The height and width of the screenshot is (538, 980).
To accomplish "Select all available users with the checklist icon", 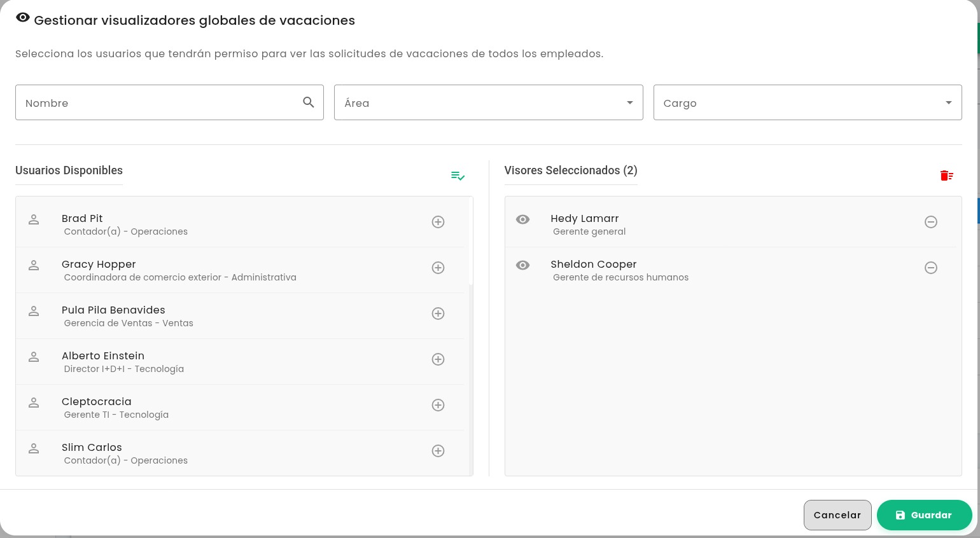I will point(458,176).
